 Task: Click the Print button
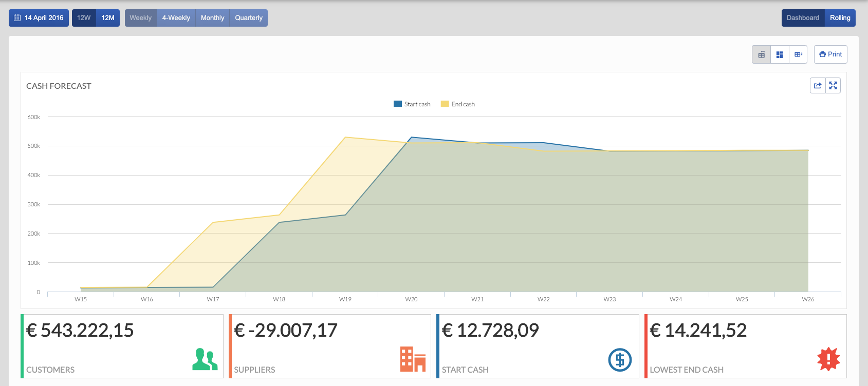[830, 54]
